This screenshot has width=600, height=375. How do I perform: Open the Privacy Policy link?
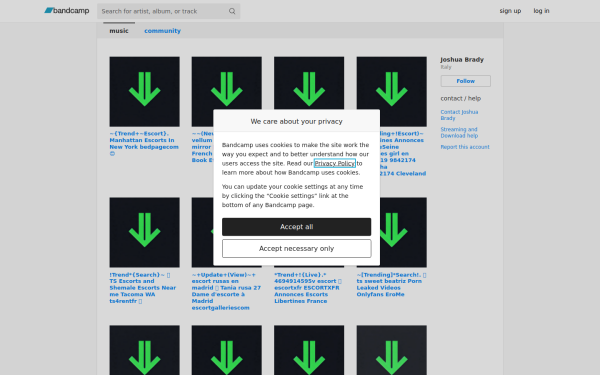click(x=334, y=163)
